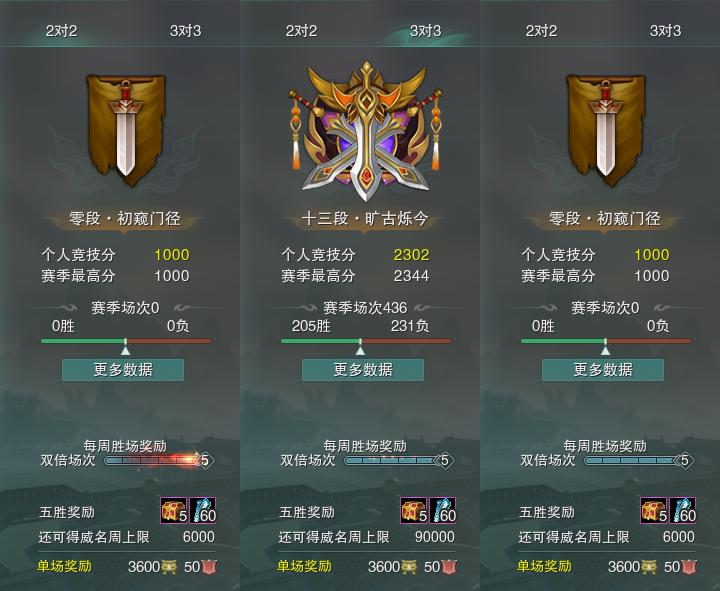Switch to the 2对2 tab in the left panel
The image size is (720, 591).
61,31
